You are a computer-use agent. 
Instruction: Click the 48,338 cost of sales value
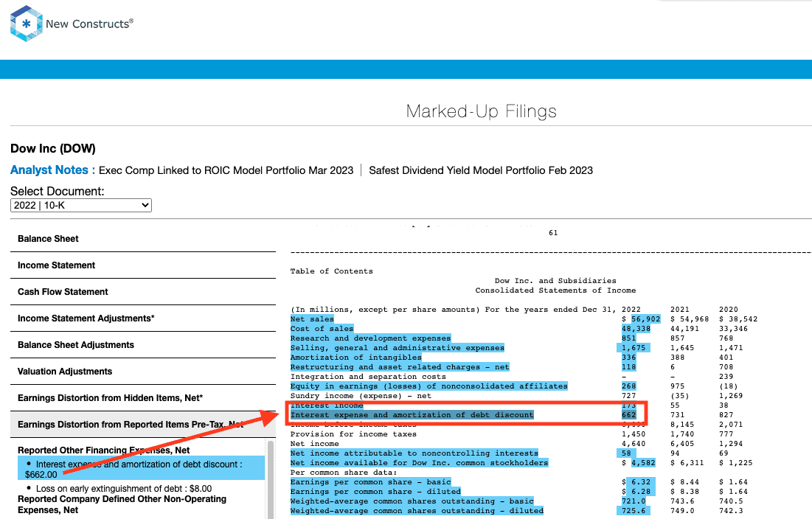[636, 329]
